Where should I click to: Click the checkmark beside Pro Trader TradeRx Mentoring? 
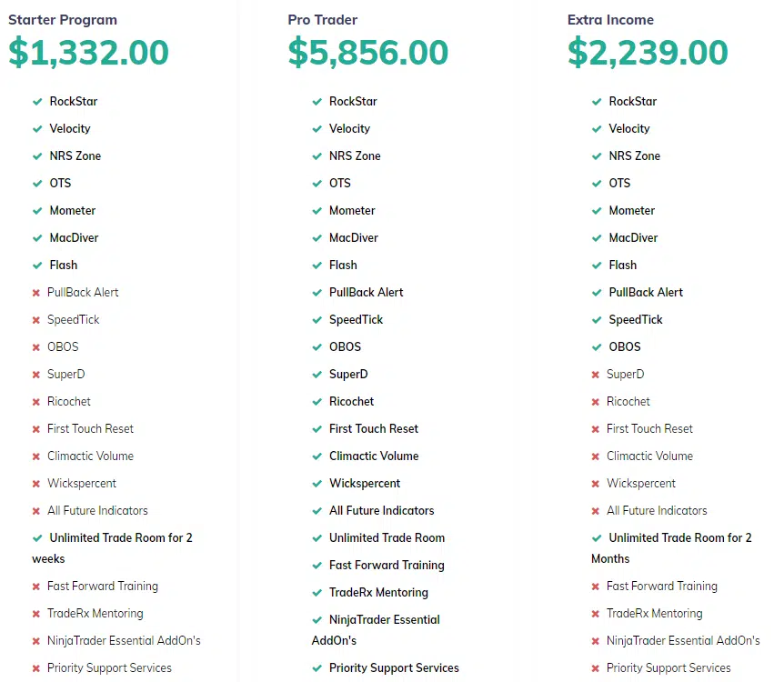click(317, 593)
